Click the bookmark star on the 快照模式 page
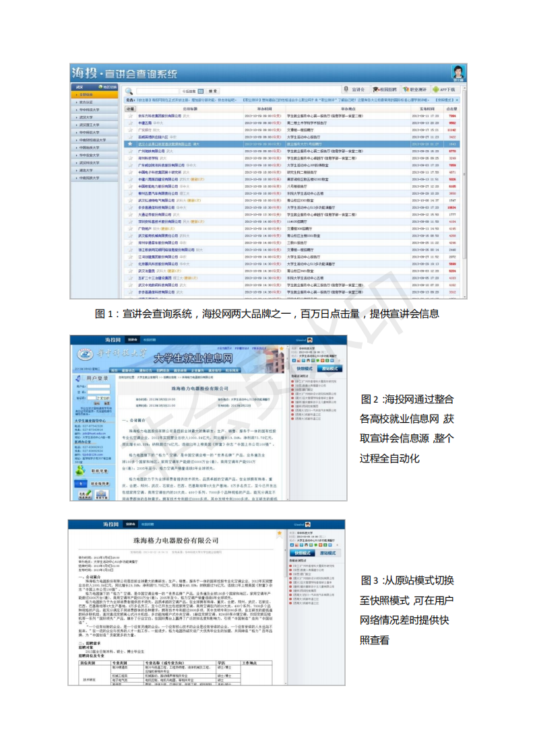Screen dimensions: 535x756 pyautogui.click(x=280, y=534)
